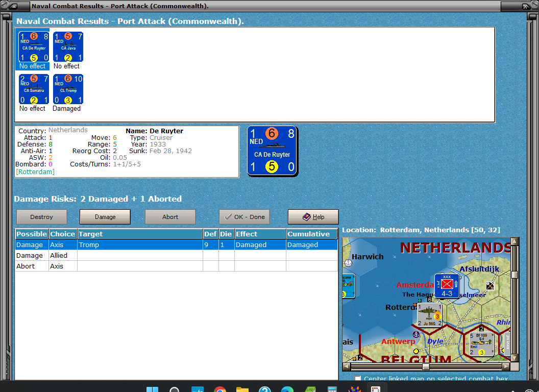Click the map scroll up arrow
This screenshot has height=392, width=539.
point(514,241)
